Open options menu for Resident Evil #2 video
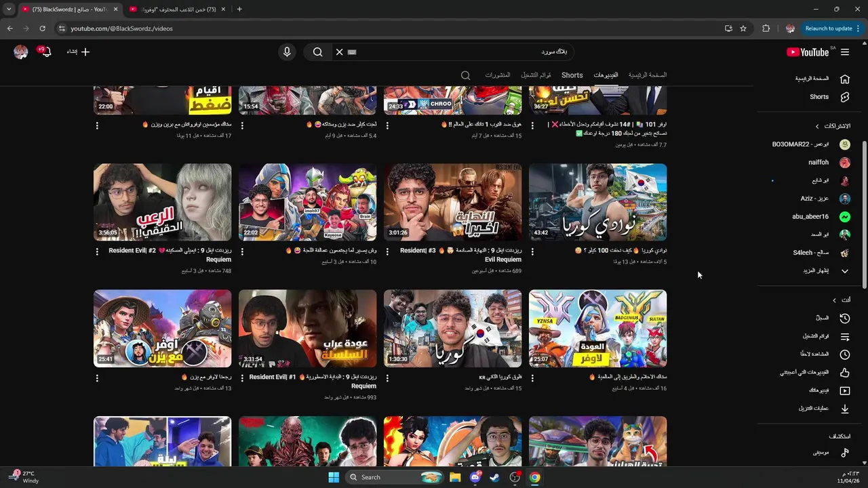The image size is (868, 488). click(97, 251)
